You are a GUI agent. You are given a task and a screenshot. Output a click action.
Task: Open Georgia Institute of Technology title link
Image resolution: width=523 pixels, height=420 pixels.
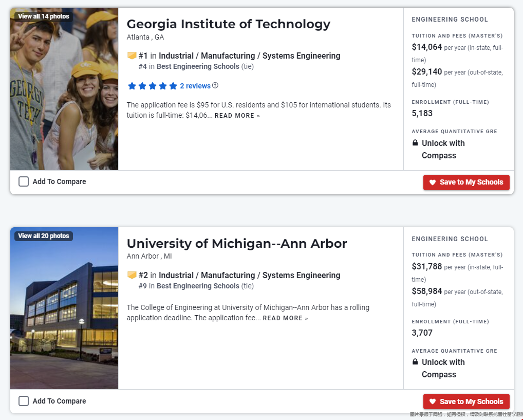coord(229,24)
